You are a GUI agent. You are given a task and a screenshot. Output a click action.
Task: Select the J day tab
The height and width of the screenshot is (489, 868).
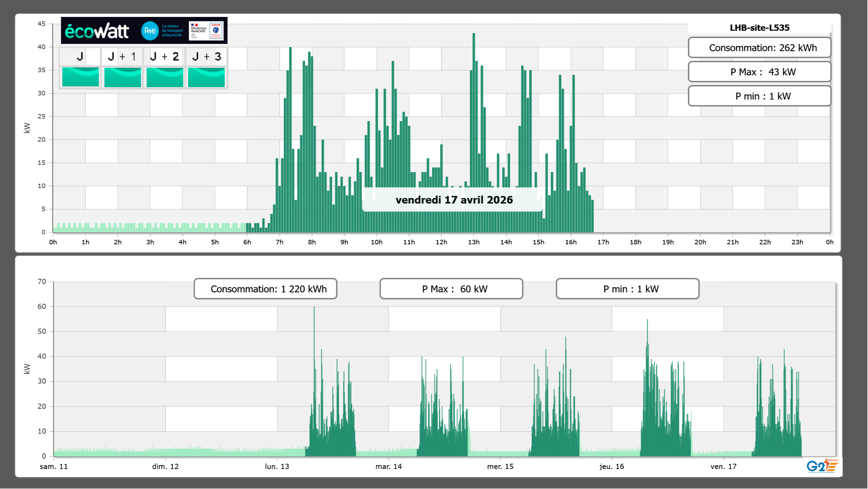point(80,56)
